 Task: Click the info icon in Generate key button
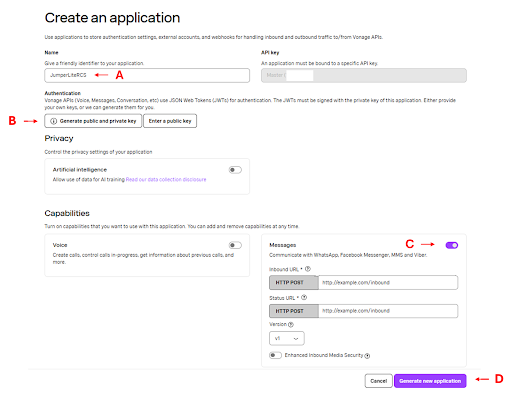coord(53,121)
